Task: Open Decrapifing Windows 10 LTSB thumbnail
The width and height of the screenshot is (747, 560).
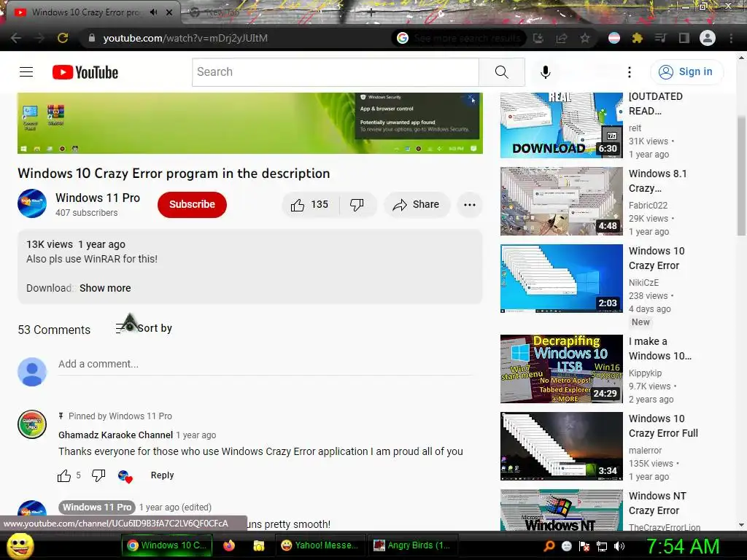Action: pos(561,368)
